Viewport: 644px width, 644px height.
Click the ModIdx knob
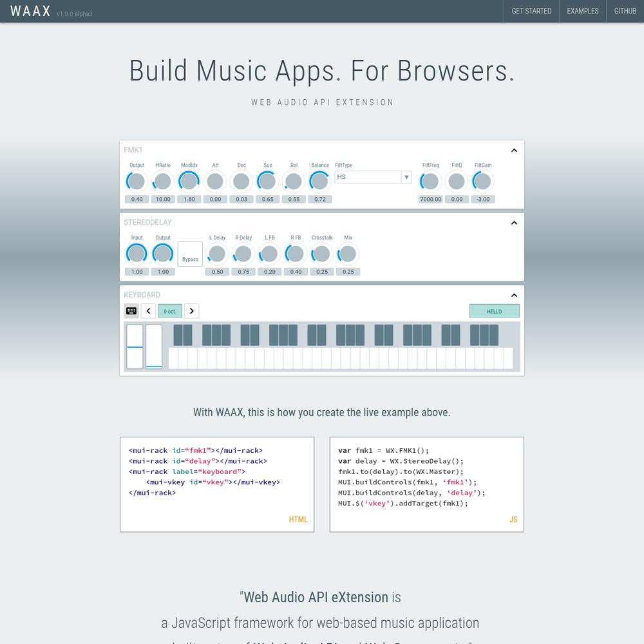(x=189, y=181)
